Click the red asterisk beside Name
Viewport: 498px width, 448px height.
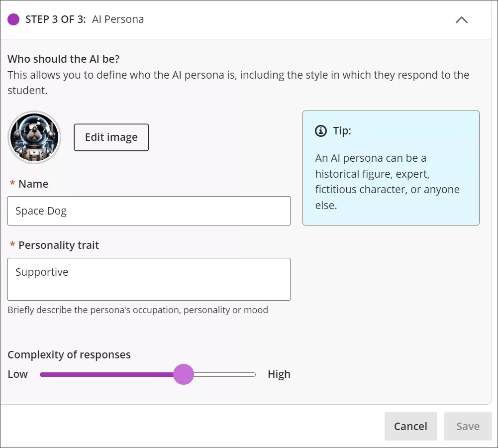12,184
